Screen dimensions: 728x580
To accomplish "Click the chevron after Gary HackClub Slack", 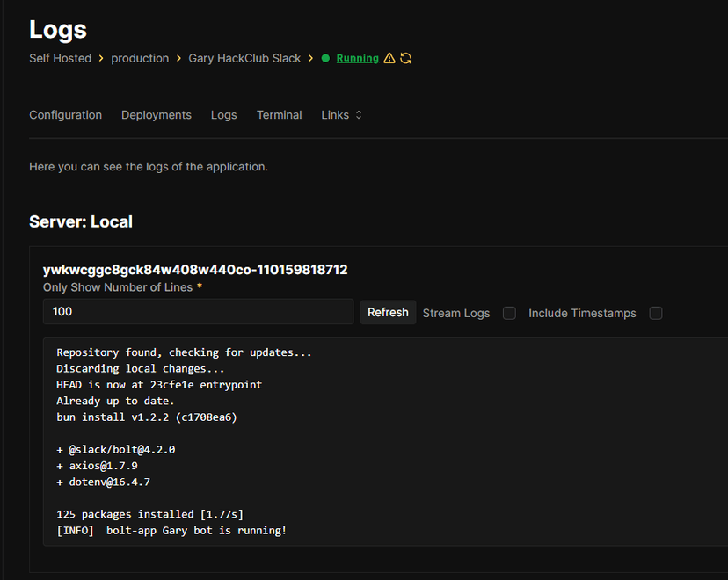I will [x=311, y=59].
